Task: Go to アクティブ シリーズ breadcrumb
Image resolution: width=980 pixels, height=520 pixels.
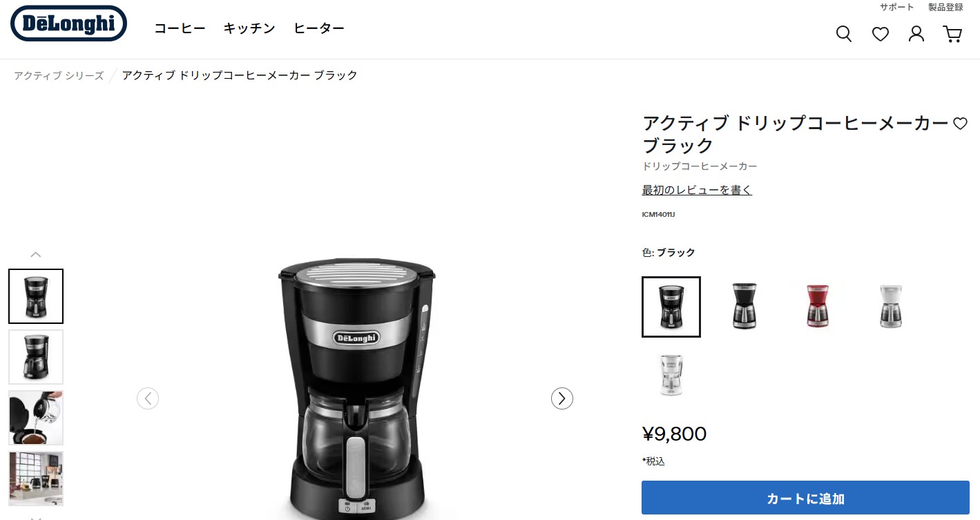Action: tap(59, 75)
